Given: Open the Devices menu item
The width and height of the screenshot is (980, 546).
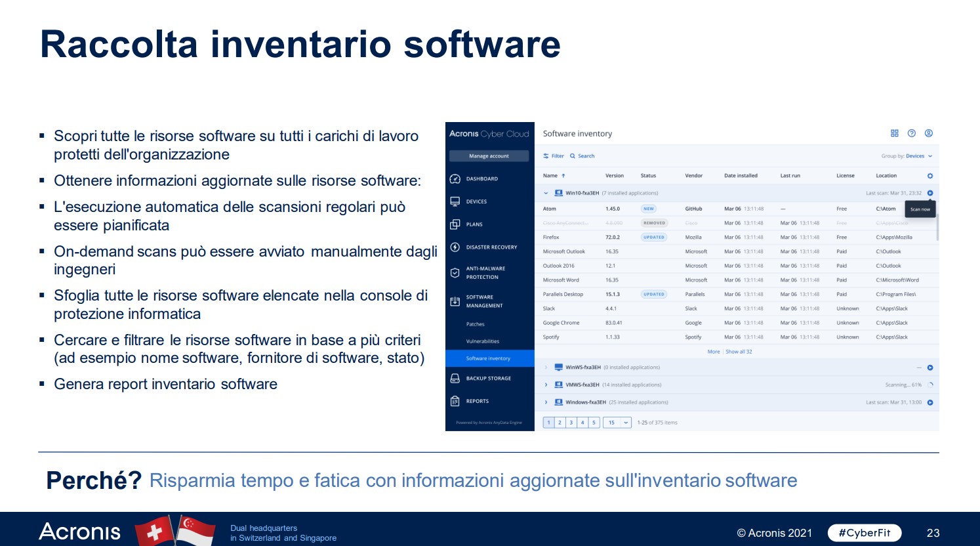Looking at the screenshot, I should [476, 201].
